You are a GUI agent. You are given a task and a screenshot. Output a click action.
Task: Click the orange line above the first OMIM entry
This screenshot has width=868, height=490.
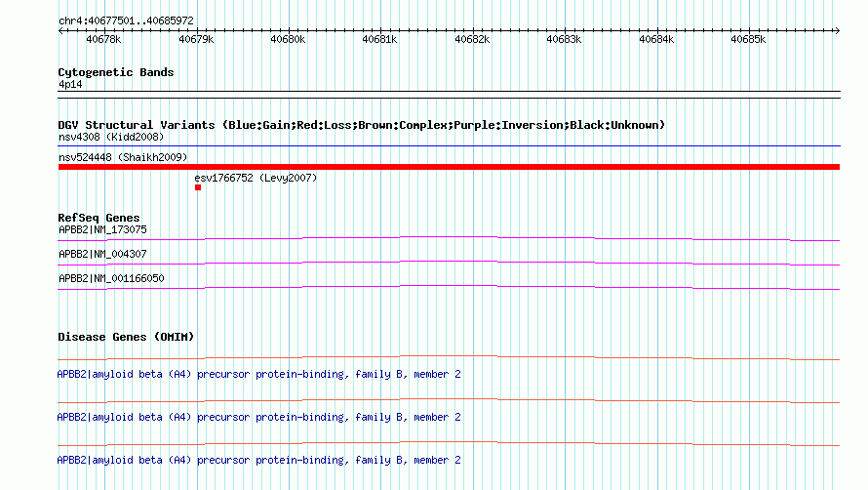[x=449, y=358]
